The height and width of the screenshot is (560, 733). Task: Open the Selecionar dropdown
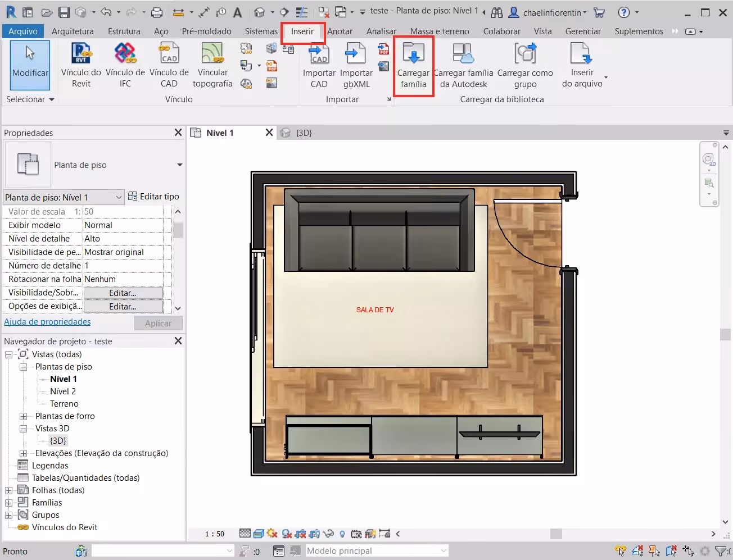(x=30, y=99)
